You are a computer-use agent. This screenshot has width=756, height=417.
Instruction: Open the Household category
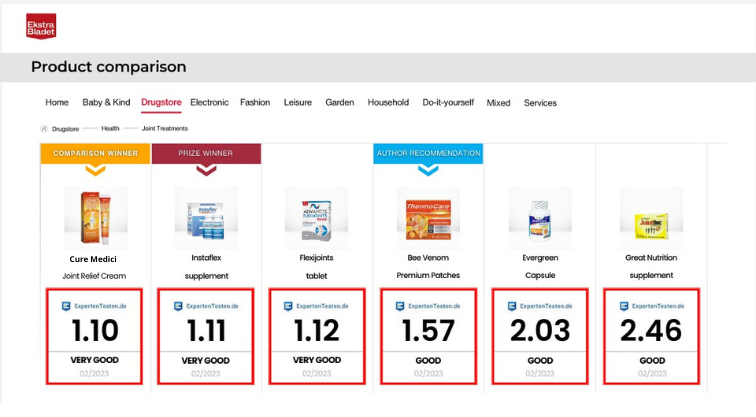(388, 102)
